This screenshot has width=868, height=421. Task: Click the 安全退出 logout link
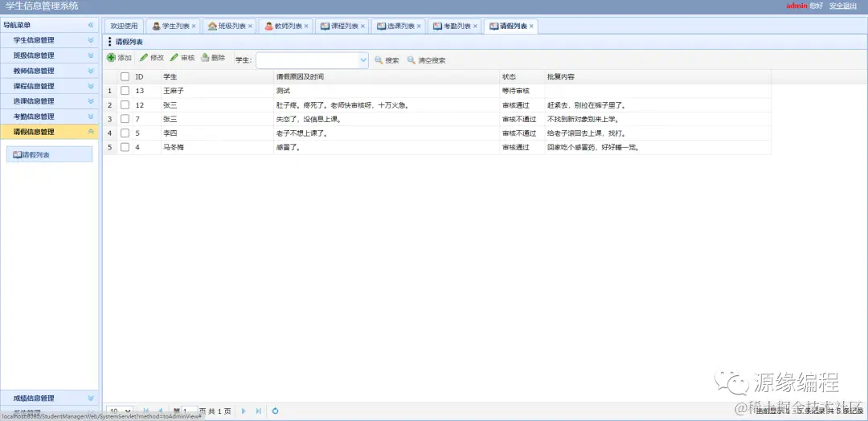pyautogui.click(x=843, y=6)
